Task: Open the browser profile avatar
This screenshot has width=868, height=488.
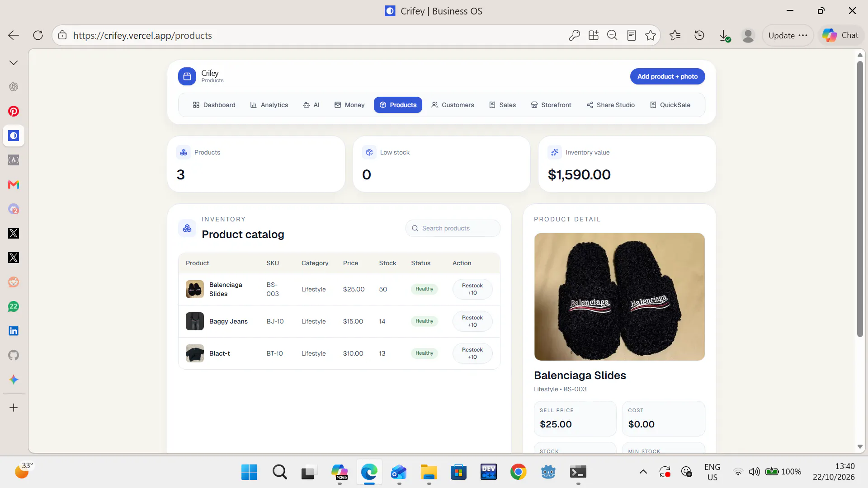Action: click(x=748, y=35)
